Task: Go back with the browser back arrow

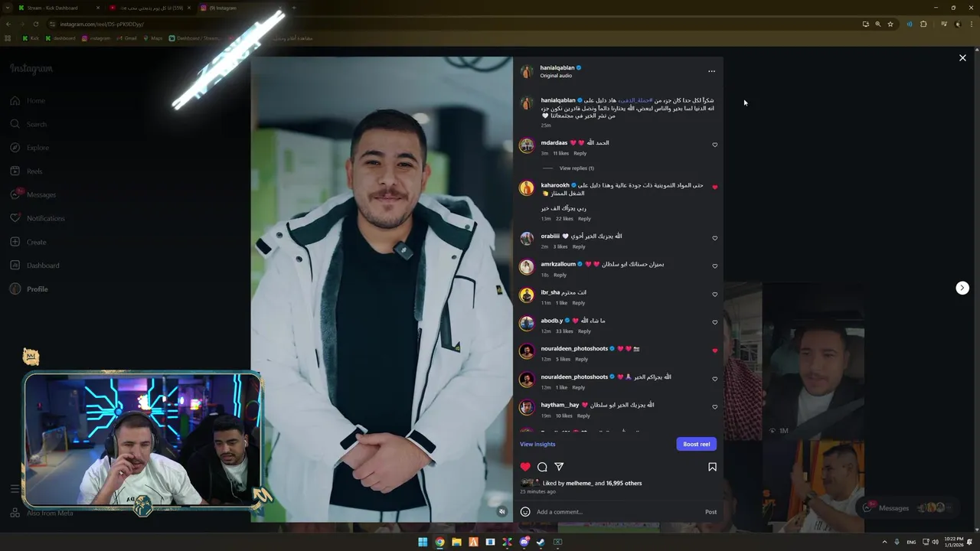Action: tap(8, 24)
